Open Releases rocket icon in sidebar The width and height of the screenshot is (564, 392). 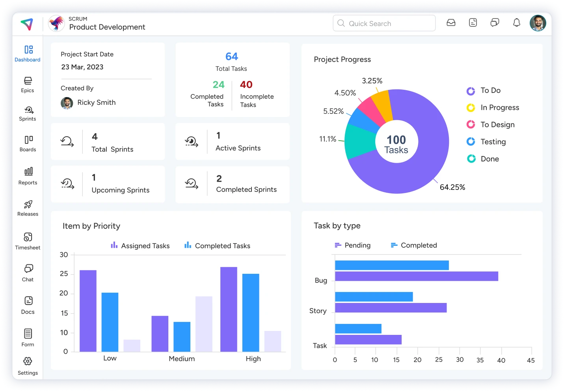(x=28, y=208)
